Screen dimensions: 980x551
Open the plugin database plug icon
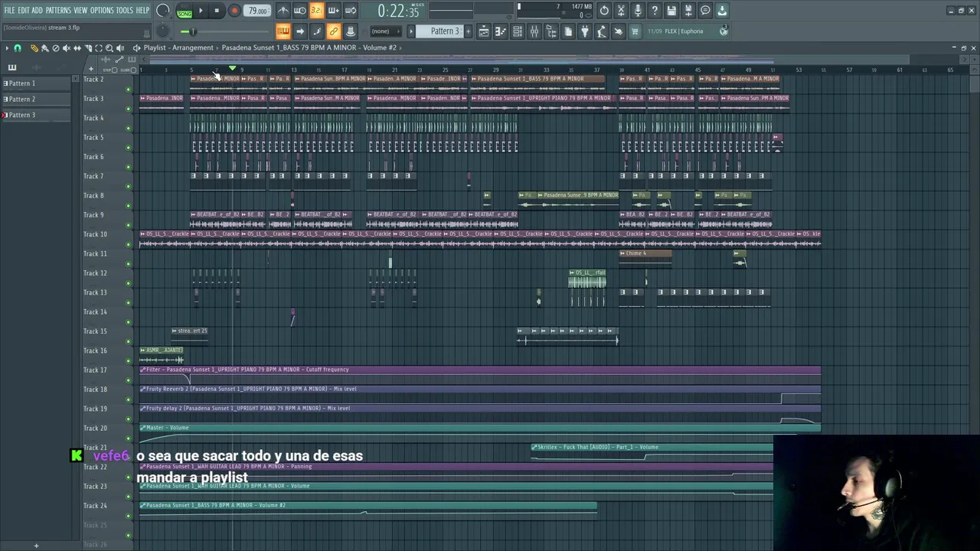585,31
